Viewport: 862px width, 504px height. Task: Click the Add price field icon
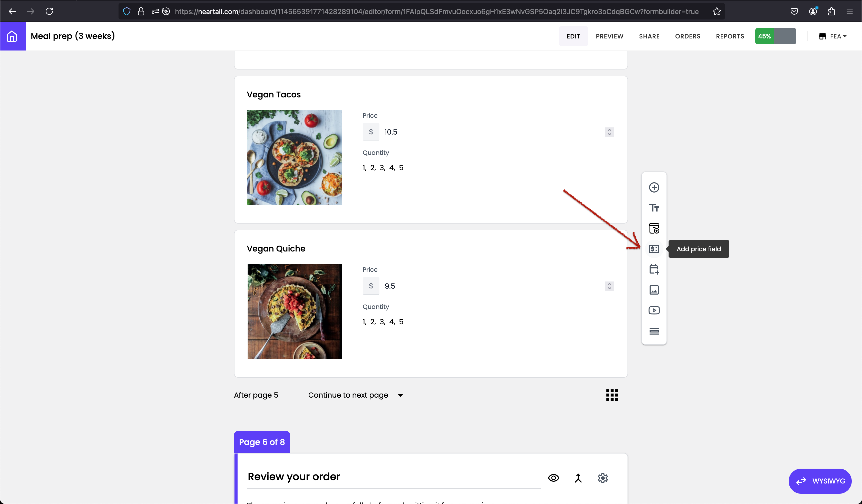click(654, 249)
